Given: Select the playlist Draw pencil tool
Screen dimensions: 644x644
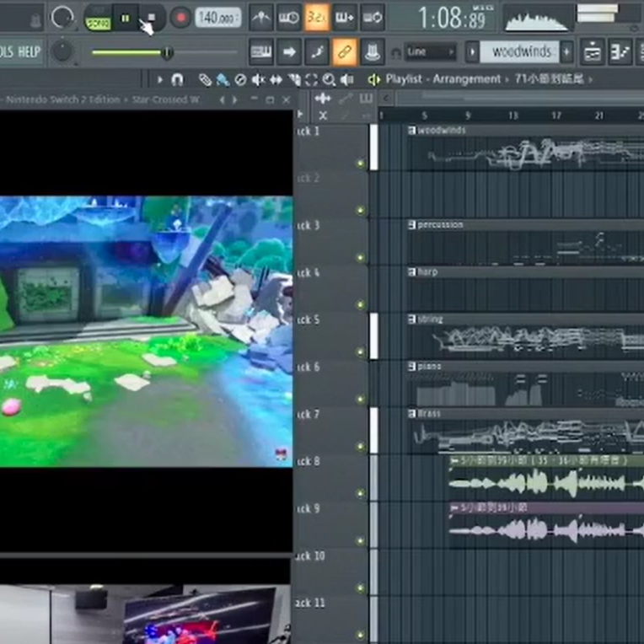Looking at the screenshot, I should tap(205, 80).
